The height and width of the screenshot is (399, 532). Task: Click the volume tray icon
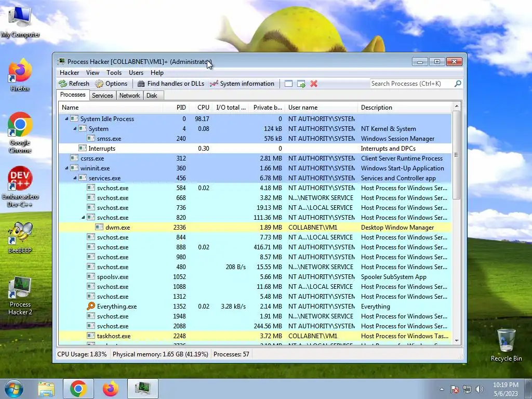pos(480,389)
